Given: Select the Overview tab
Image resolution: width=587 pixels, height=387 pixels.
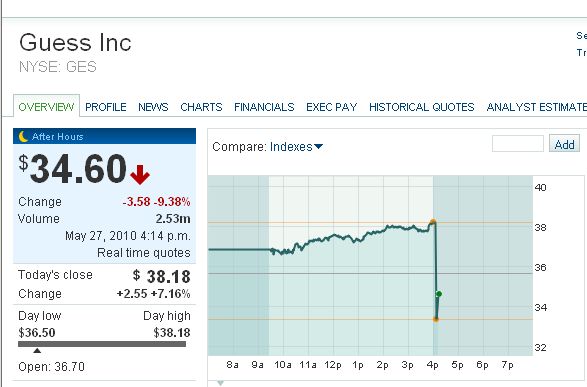Looking at the screenshot, I should [46, 107].
